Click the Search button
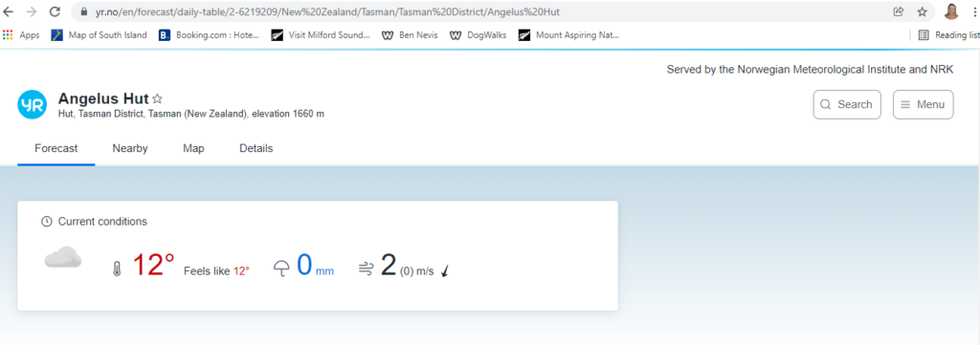Image resolution: width=980 pixels, height=345 pixels. (x=847, y=104)
